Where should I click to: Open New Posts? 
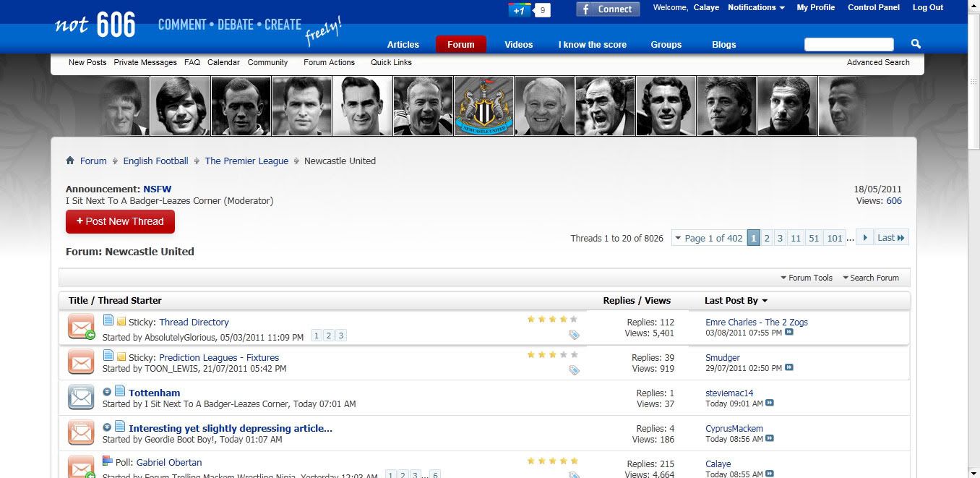tap(87, 62)
